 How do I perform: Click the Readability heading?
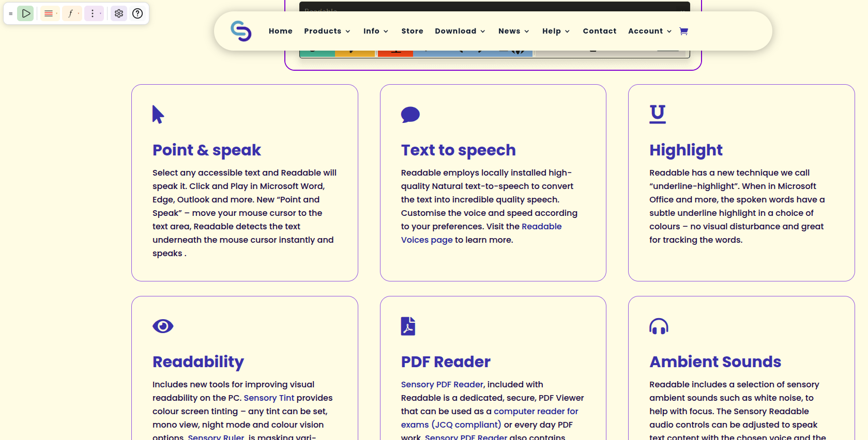pos(198,362)
